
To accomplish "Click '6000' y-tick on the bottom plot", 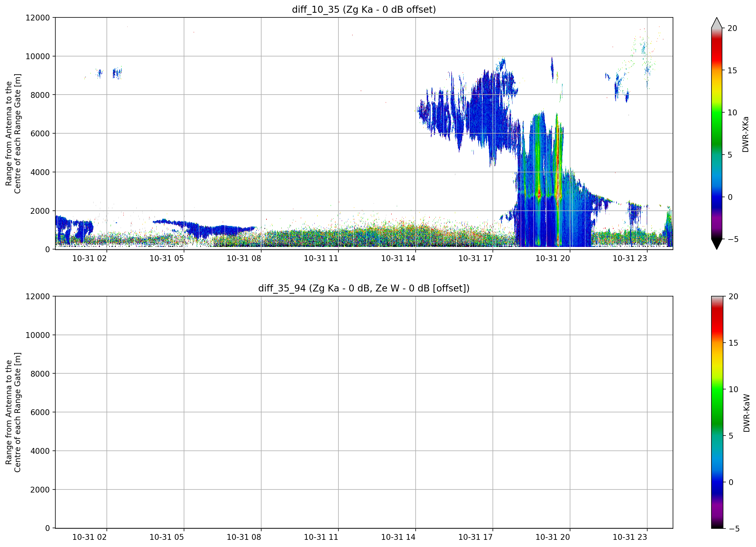I will (x=40, y=412).
